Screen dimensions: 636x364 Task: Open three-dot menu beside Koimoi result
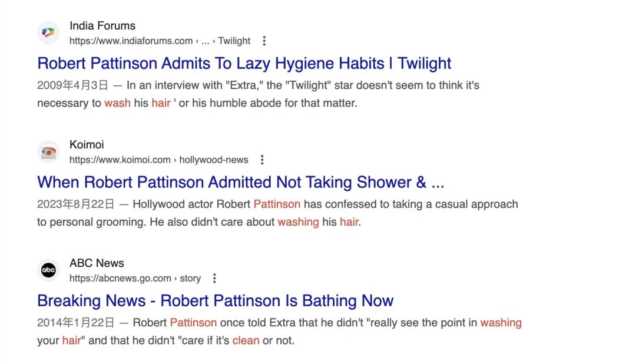(262, 160)
